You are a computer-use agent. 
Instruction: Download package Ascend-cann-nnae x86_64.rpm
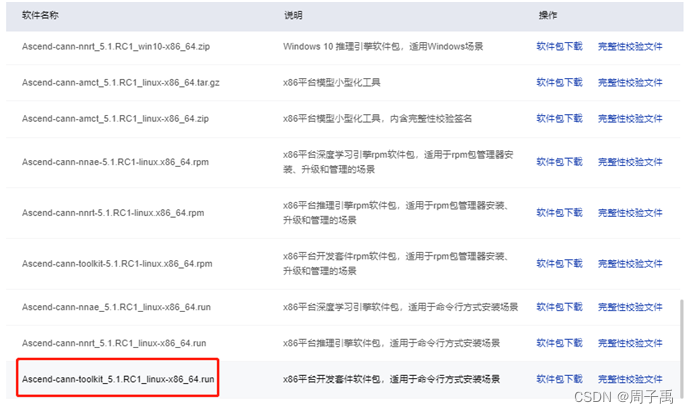[x=559, y=162]
